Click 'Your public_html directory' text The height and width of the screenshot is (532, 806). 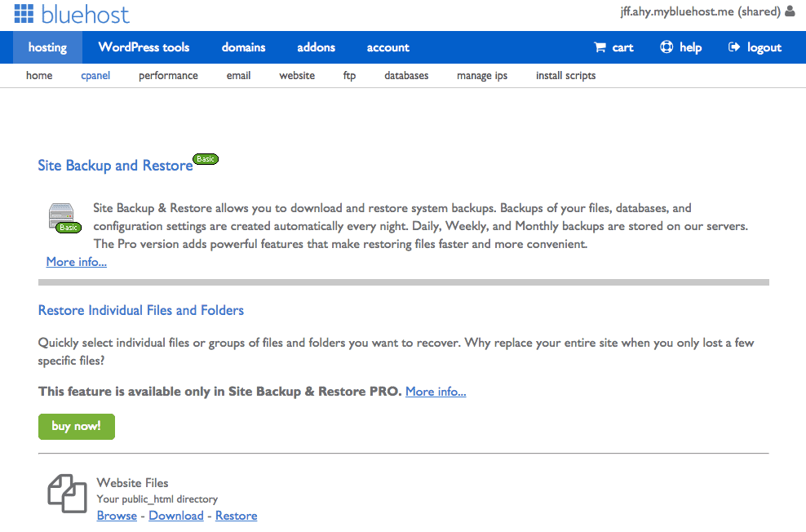click(157, 499)
